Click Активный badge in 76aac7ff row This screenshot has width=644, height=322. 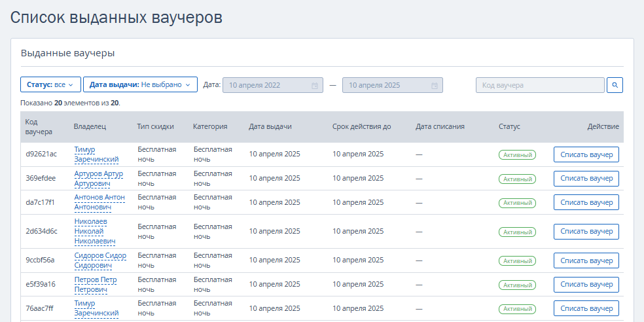(517, 309)
